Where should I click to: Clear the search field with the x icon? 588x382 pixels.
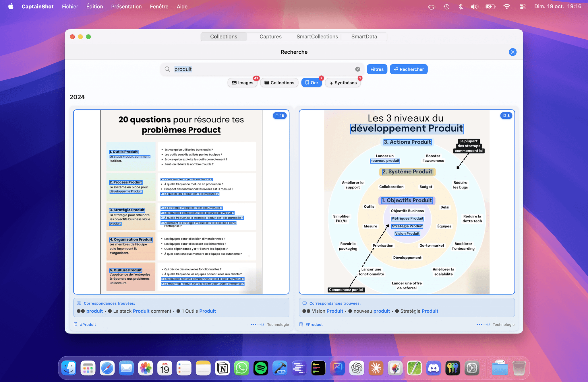[357, 69]
